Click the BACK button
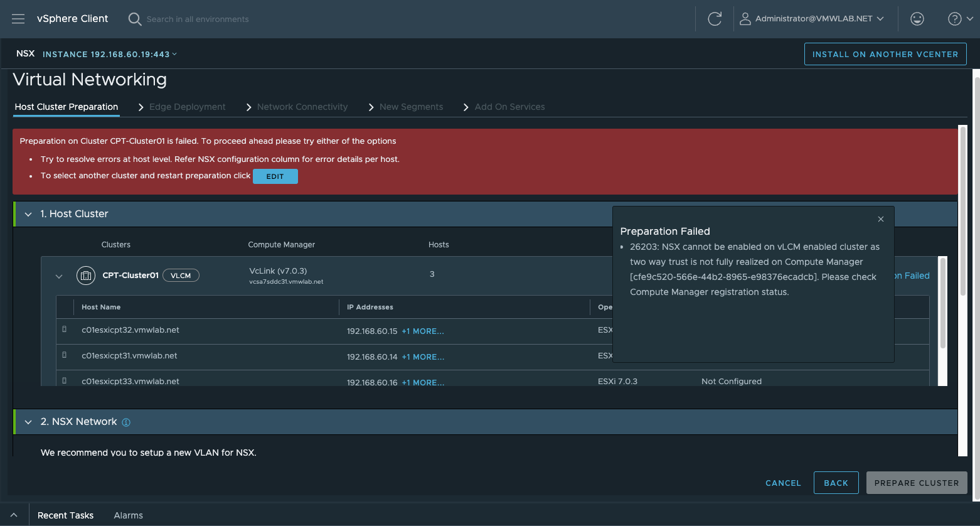Image resolution: width=980 pixels, height=526 pixels. [x=836, y=483]
